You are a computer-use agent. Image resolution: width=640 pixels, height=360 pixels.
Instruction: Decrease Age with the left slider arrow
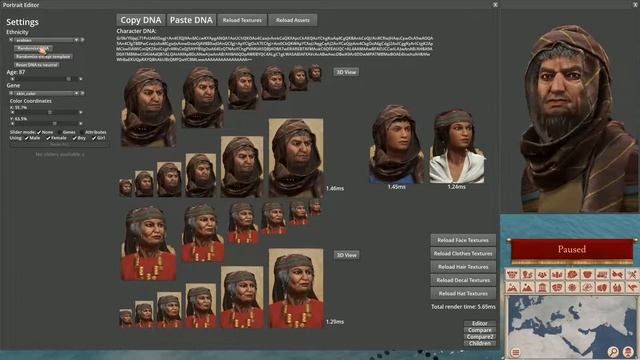tap(12, 79)
